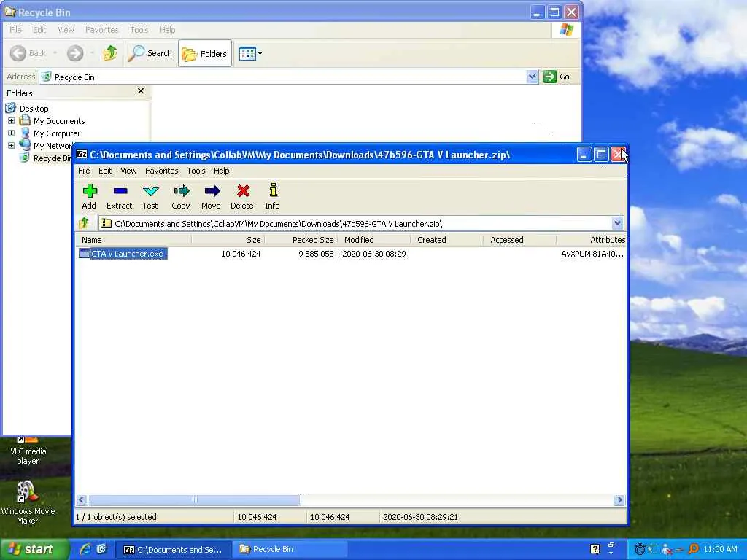The image size is (747, 560).
Task: Open the Start menu
Action: (34, 549)
